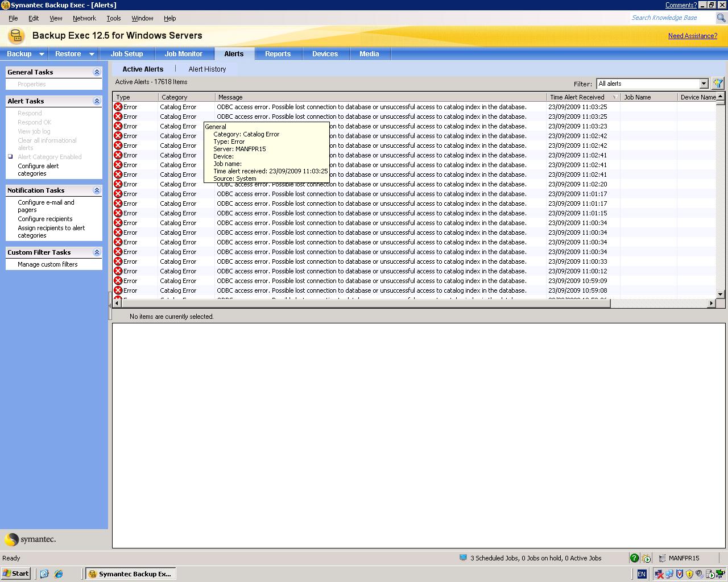The height and width of the screenshot is (582, 728).
Task: Toggle the Alert Category Enabled checkbox
Action: (10, 157)
